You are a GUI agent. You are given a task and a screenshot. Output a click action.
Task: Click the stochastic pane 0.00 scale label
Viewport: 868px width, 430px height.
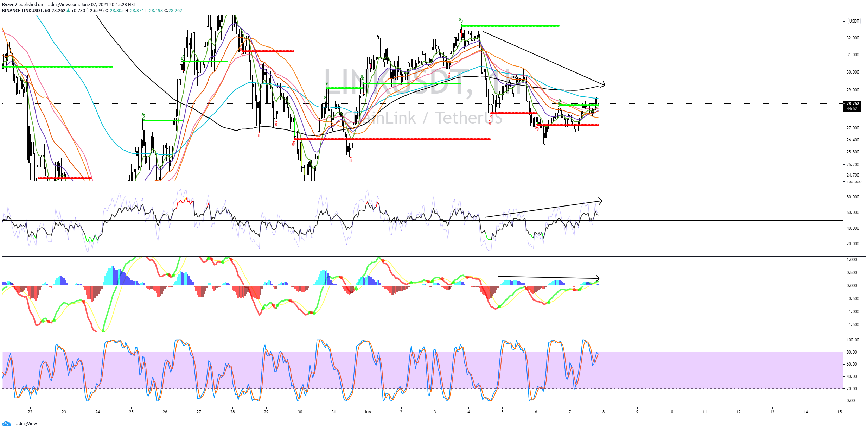tap(851, 401)
